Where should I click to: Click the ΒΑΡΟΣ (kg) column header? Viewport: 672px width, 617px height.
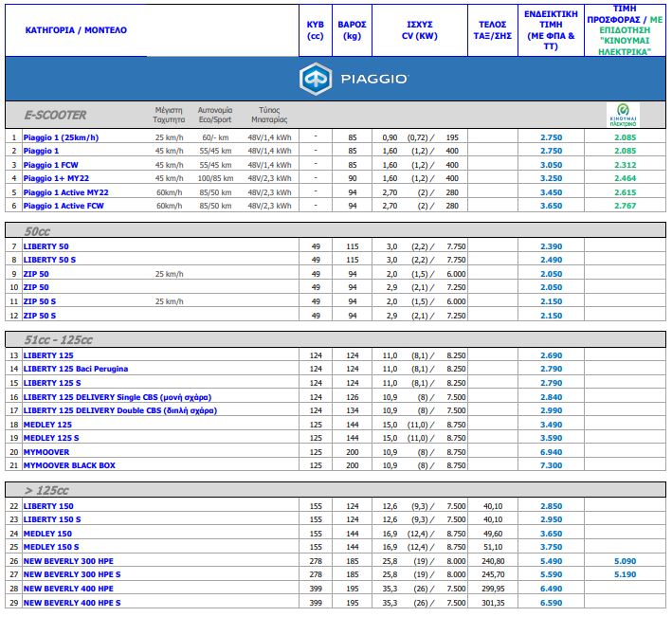(x=352, y=30)
